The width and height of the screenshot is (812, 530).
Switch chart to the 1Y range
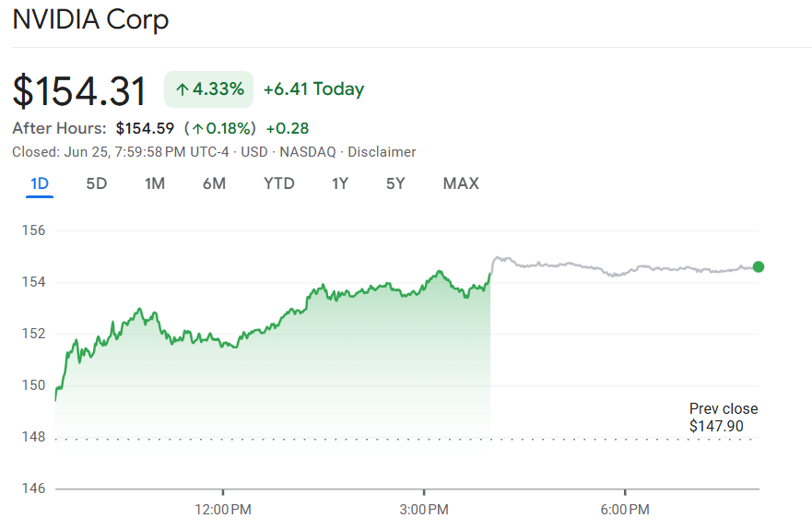[340, 183]
